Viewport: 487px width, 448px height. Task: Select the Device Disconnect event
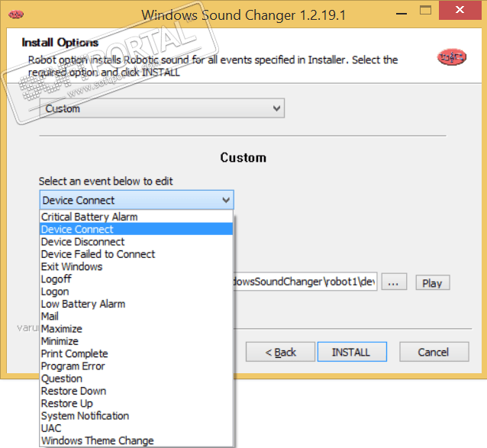(137, 241)
